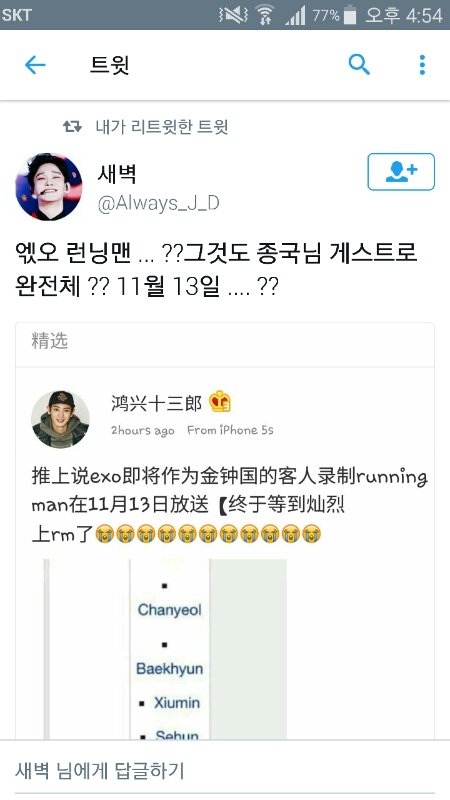This screenshot has height=800, width=450.
Task: Tap the Xiumin link in image
Action: [177, 703]
